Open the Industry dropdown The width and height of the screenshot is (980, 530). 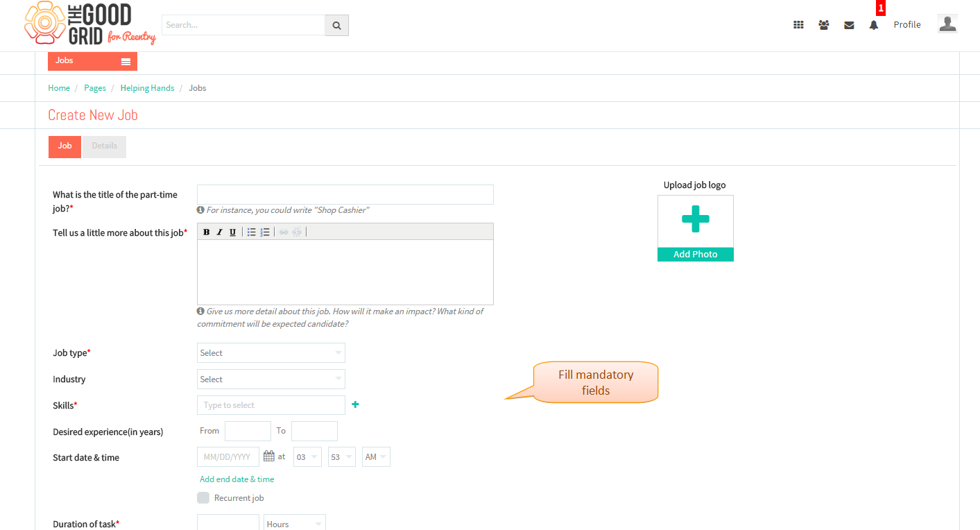pyautogui.click(x=271, y=379)
